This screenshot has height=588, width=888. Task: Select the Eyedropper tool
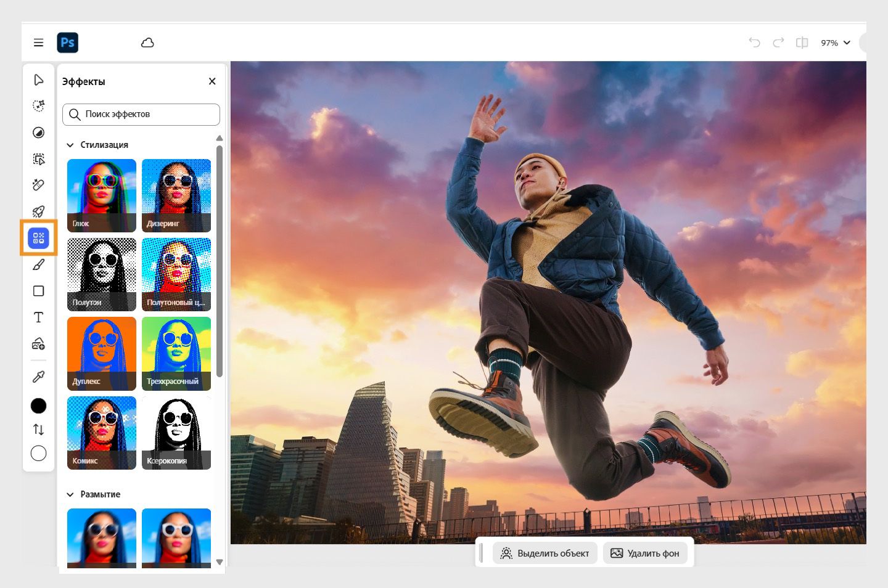[x=38, y=377]
